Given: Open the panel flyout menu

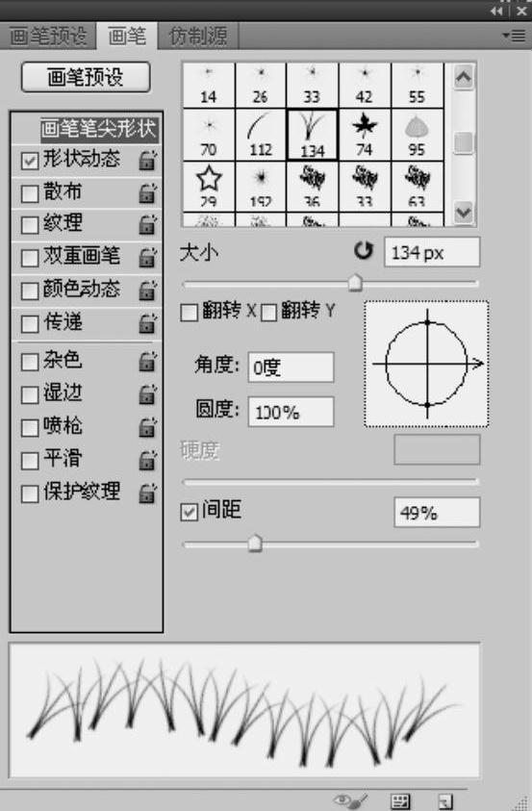Looking at the screenshot, I should pos(514,36).
